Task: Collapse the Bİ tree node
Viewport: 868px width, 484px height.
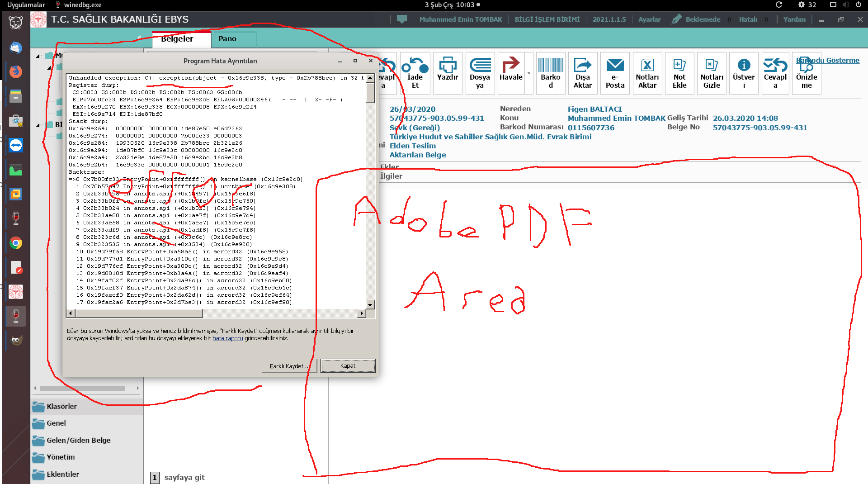Action: pos(38,125)
